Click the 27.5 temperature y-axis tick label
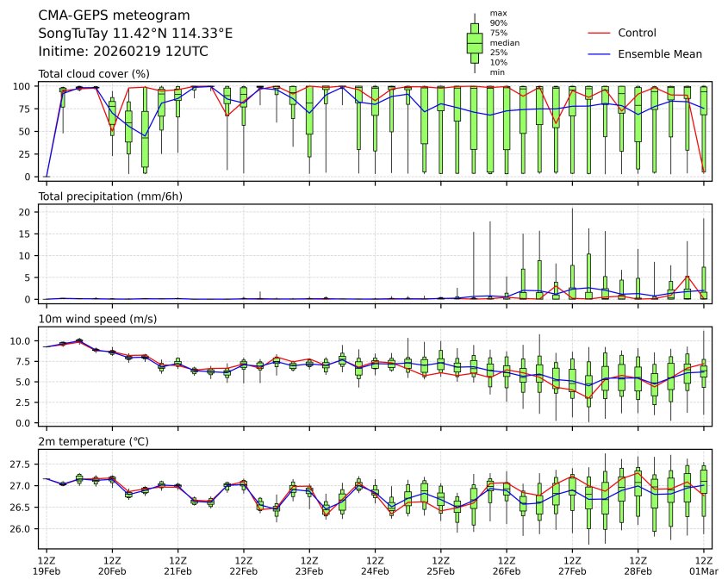This screenshot has width=728, height=586. tap(22, 464)
